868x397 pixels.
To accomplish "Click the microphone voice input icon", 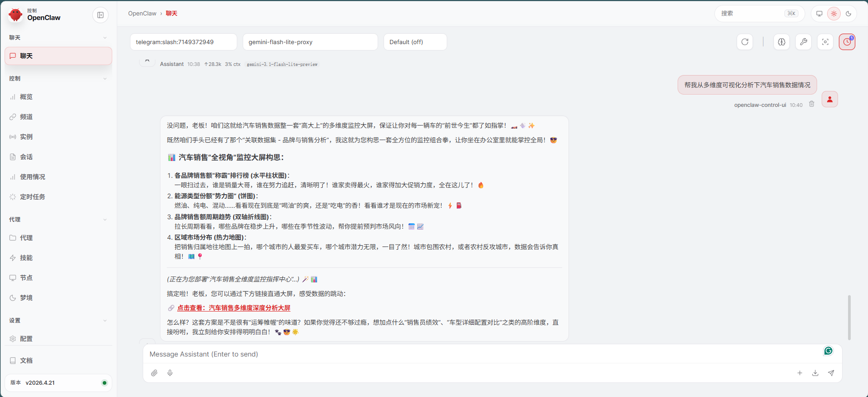I will [170, 373].
